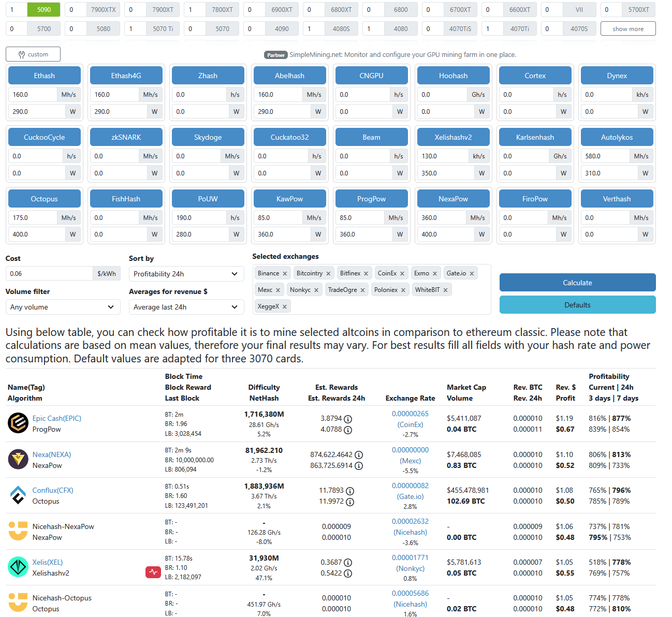
Task: Click the Autolykos power input showing 310.0
Action: [x=609, y=173]
